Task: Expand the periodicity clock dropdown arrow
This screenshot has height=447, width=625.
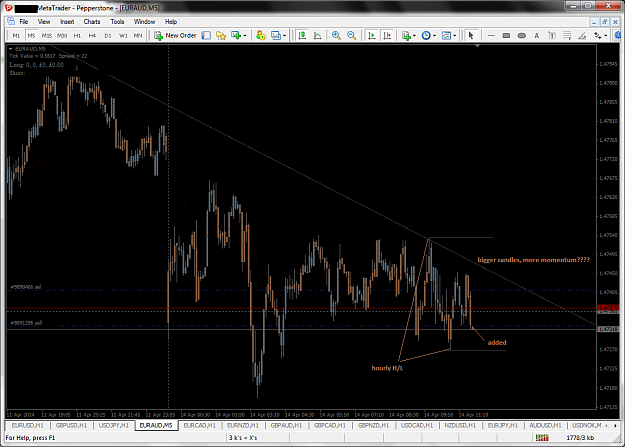Action: coord(434,35)
